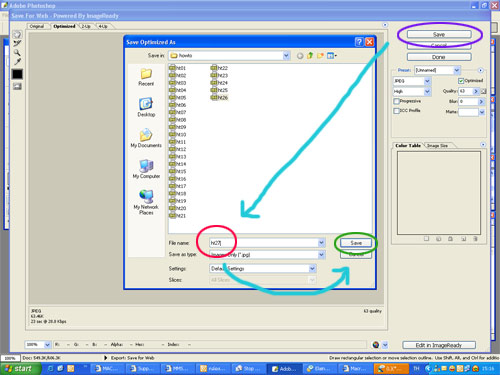Enable the ICC Profile checkbox
Viewport: 500px width, 375px height.
click(397, 111)
